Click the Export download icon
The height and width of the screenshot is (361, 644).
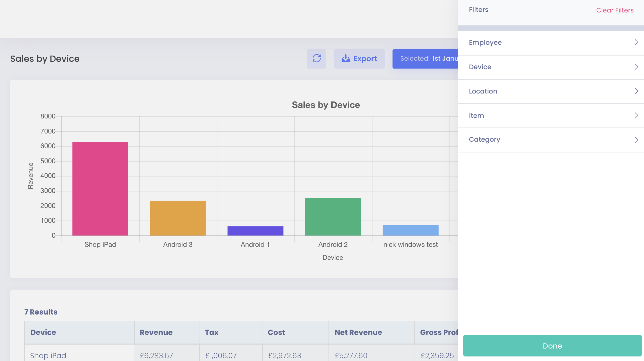tap(346, 59)
